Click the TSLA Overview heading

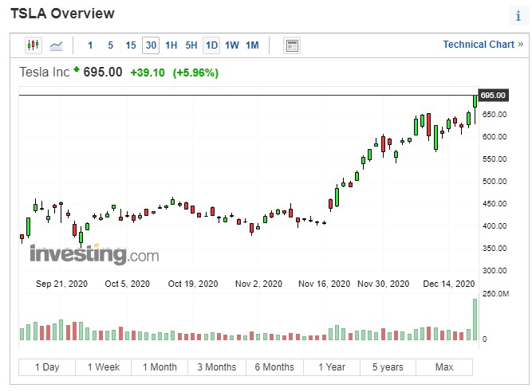pos(62,14)
